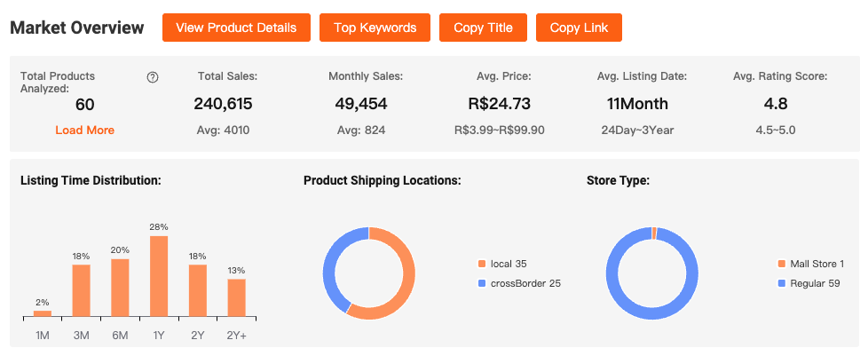Select the 2Y listing time bar
The image size is (868, 356).
(x=197, y=290)
